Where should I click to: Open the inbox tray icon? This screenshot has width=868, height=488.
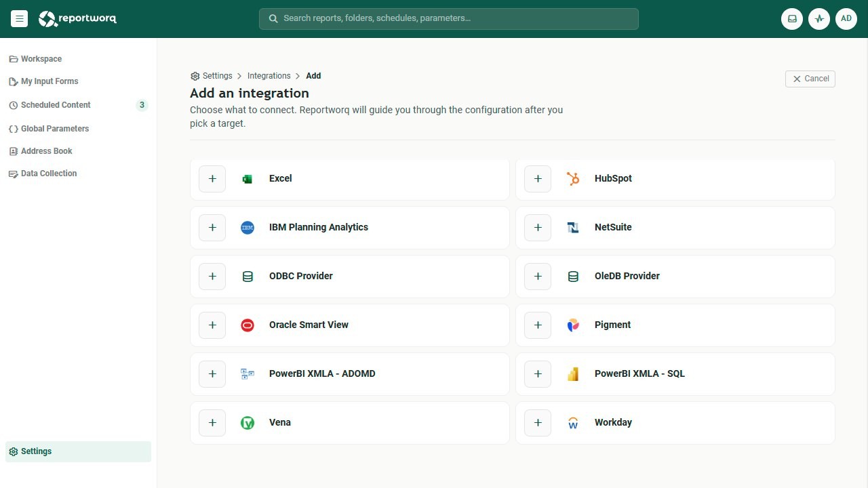pyautogui.click(x=792, y=19)
